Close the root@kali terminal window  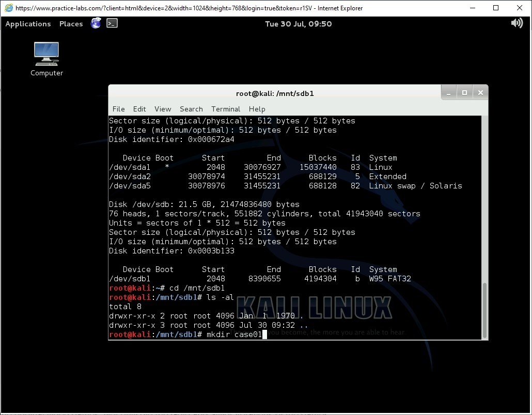480,93
